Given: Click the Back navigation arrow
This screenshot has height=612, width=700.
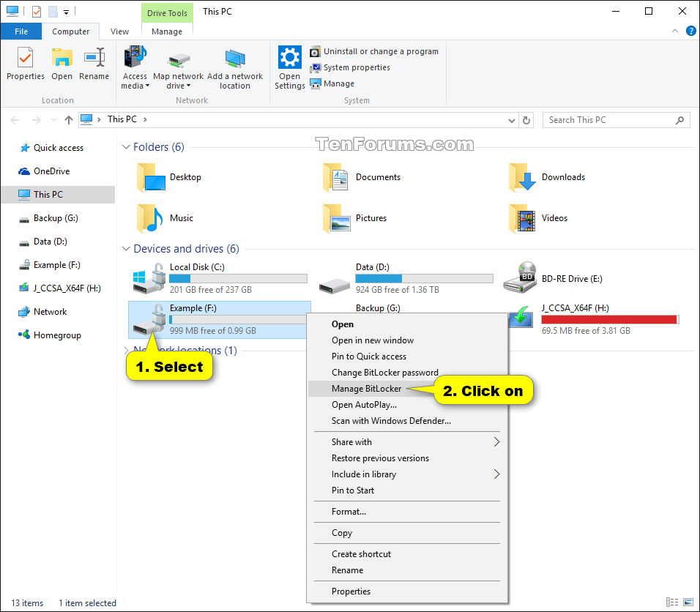Looking at the screenshot, I should tap(15, 120).
